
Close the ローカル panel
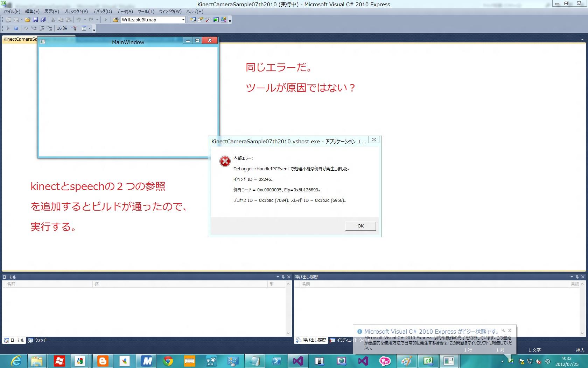289,277
